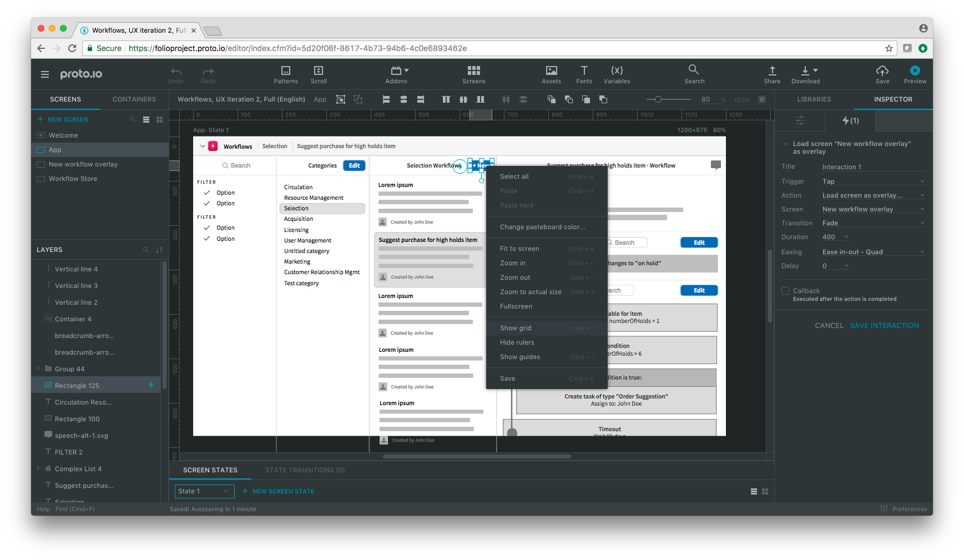The image size is (964, 560).
Task: Click SAVE INTERACTION button
Action: 884,326
